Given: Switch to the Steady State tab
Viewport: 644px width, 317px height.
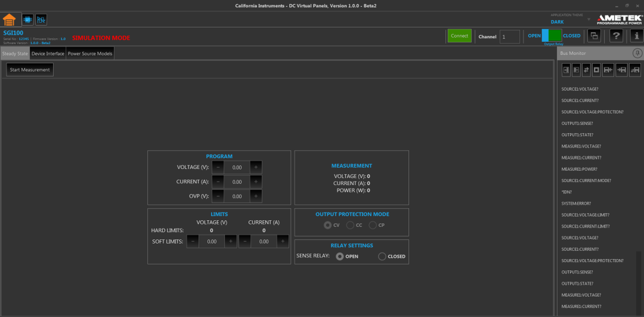Looking at the screenshot, I should 15,54.
